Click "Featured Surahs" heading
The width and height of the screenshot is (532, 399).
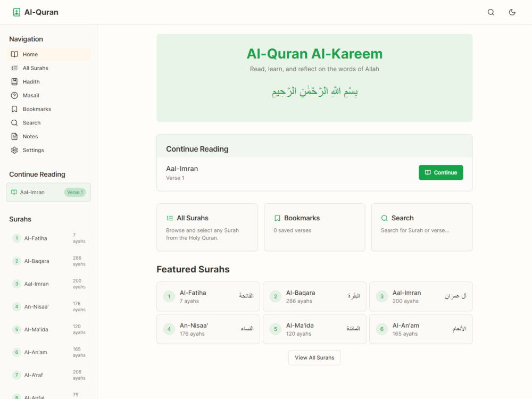click(193, 269)
